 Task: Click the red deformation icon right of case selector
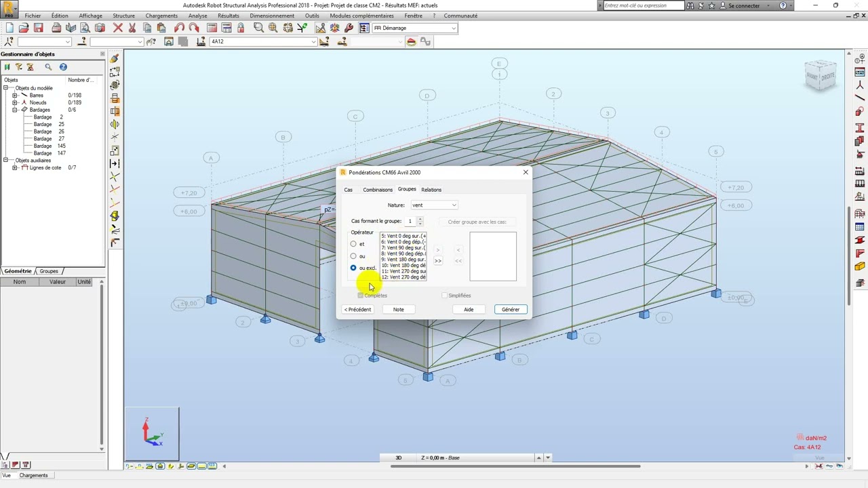coord(412,41)
